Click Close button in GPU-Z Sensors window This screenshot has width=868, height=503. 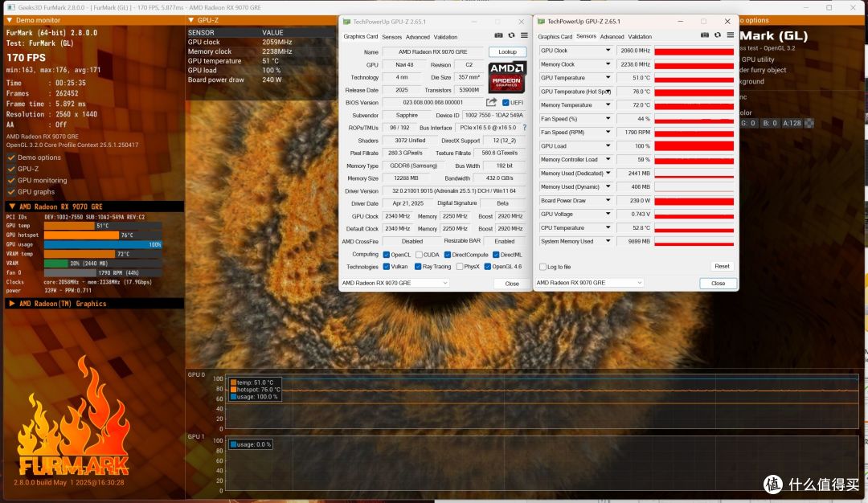(718, 284)
